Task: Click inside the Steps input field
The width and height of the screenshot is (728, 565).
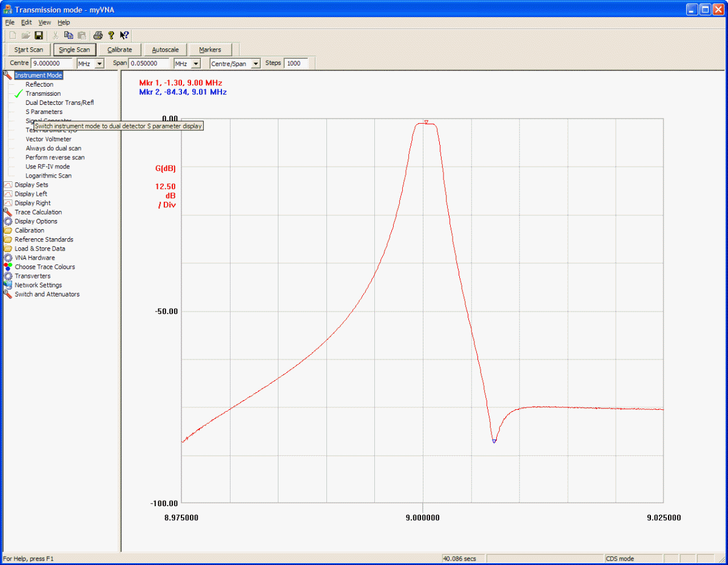Action: 296,63
